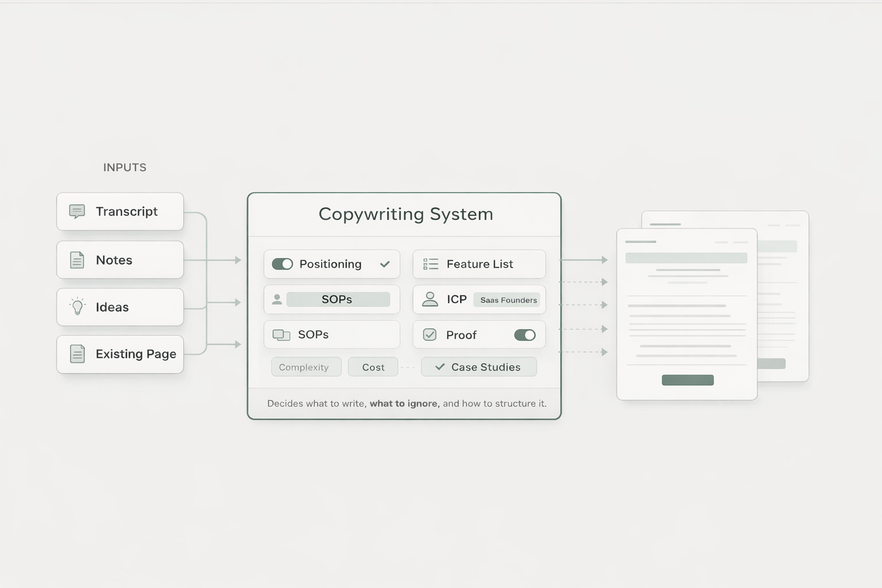Click the Notes document icon

pyautogui.click(x=77, y=260)
